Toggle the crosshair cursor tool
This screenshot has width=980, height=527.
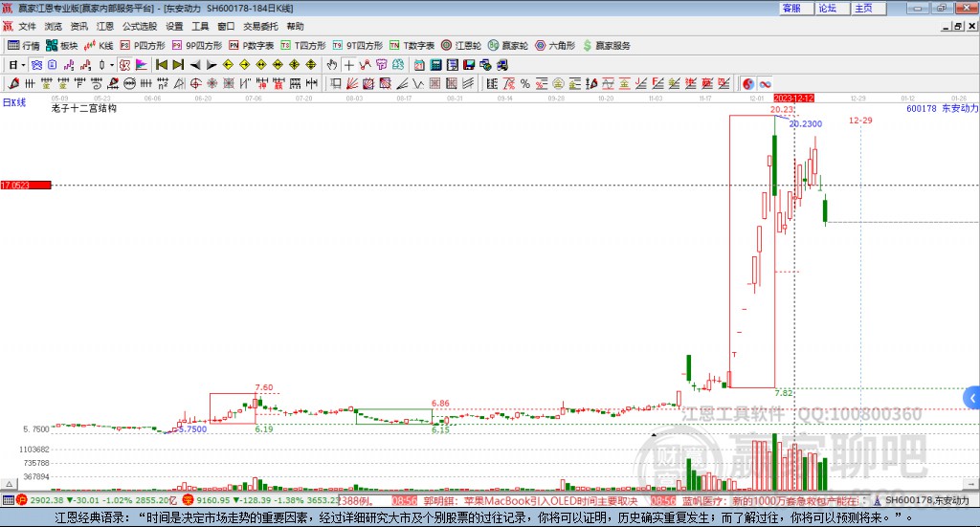coord(349,65)
